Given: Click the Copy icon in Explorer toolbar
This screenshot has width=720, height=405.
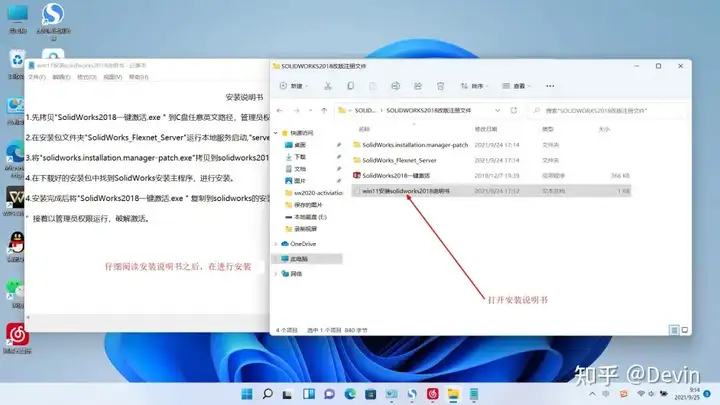Looking at the screenshot, I should (350, 86).
